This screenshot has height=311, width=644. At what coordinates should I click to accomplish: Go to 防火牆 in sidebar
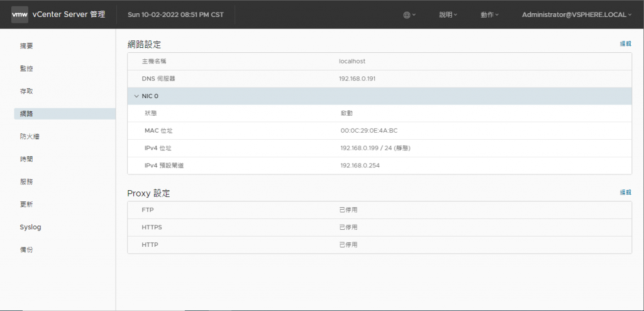point(30,137)
